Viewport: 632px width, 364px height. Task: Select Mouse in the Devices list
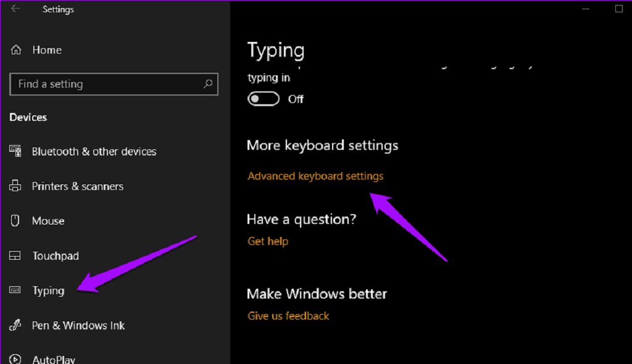pyautogui.click(x=48, y=221)
